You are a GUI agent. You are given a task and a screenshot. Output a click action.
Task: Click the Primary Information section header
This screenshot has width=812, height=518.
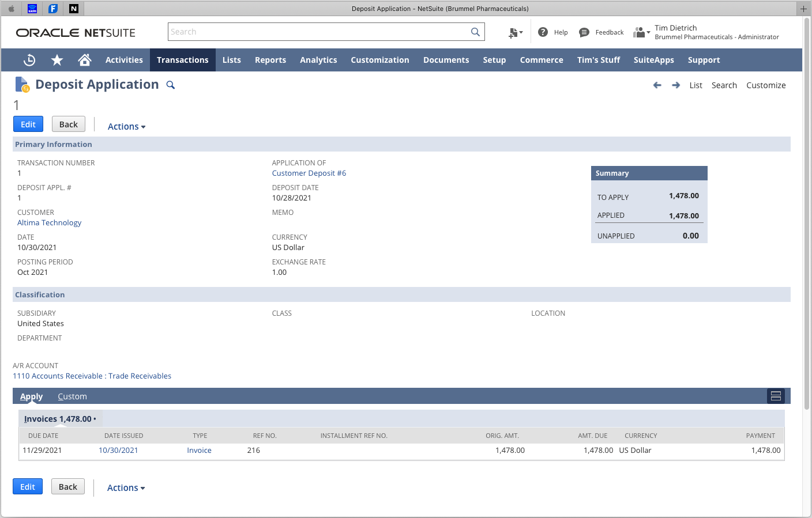401,144
